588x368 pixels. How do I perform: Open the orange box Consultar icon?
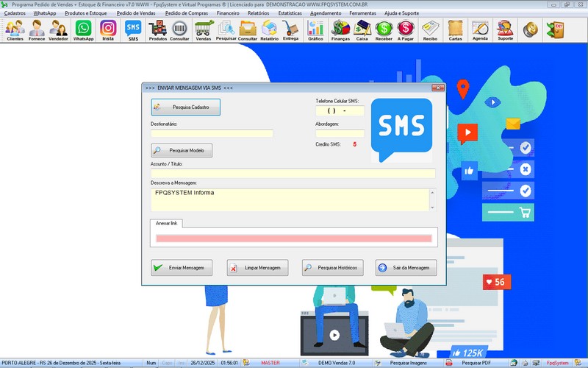click(x=248, y=30)
